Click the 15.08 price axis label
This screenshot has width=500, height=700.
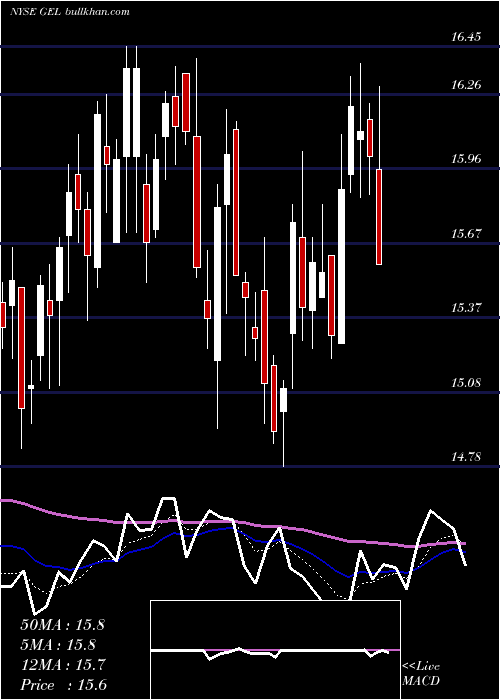point(466,383)
